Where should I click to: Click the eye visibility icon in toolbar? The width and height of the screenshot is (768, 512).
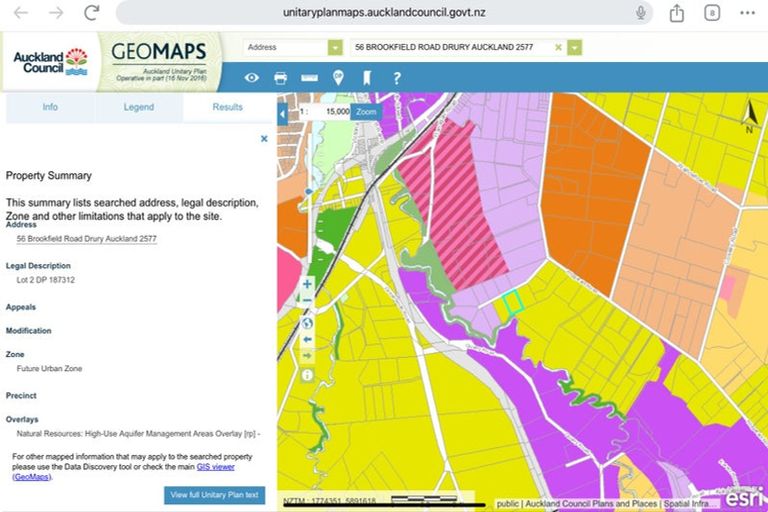pos(252,78)
